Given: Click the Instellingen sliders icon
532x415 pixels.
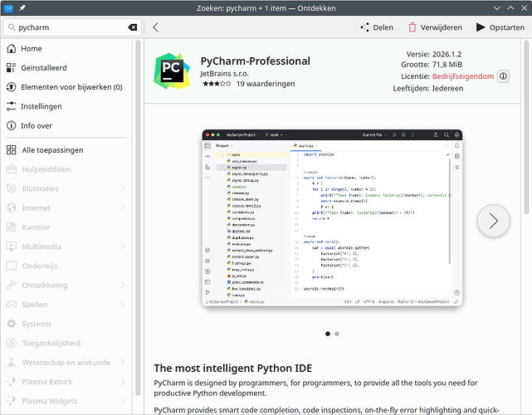Looking at the screenshot, I should point(11,106).
